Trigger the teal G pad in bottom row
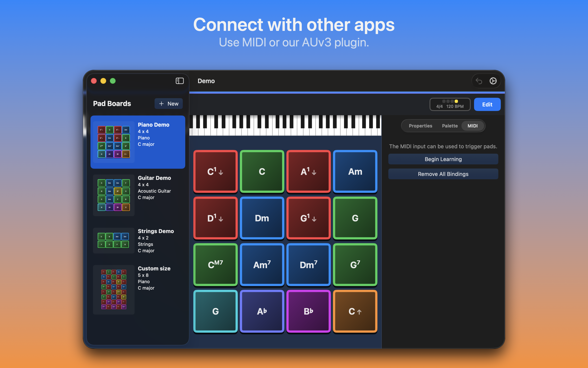Viewport: 588px width, 368px height. coord(215,311)
